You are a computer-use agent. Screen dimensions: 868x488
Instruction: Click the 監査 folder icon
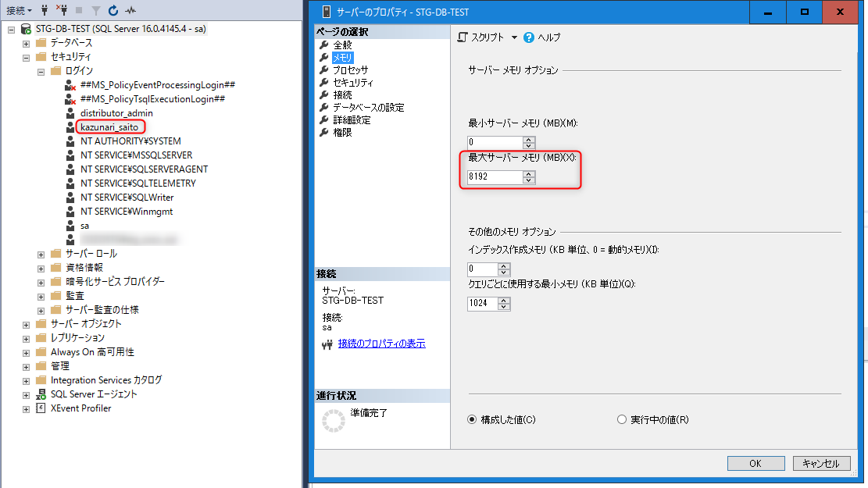point(56,296)
